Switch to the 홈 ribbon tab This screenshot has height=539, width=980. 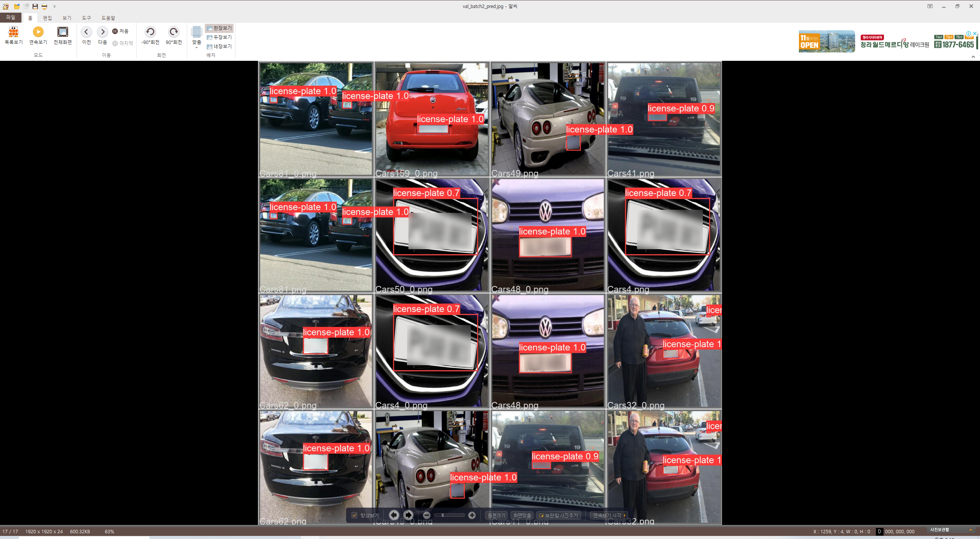(30, 18)
